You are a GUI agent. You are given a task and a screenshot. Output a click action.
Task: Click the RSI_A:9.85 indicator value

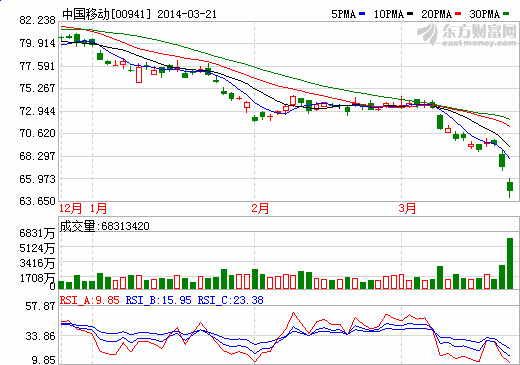[89, 300]
